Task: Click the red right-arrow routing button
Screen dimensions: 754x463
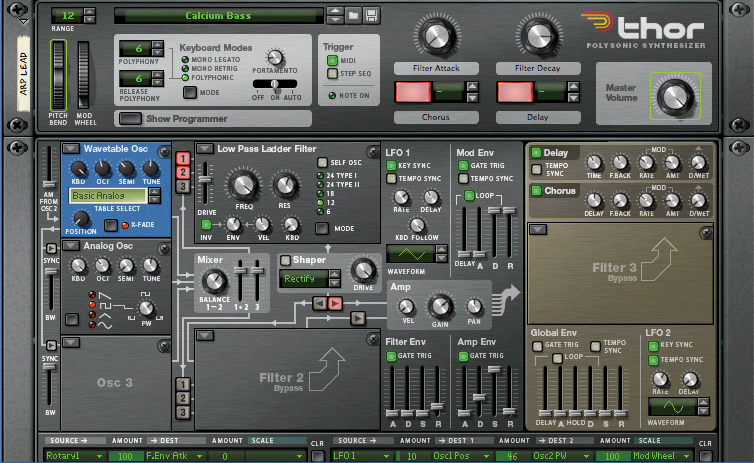Action: tap(335, 303)
